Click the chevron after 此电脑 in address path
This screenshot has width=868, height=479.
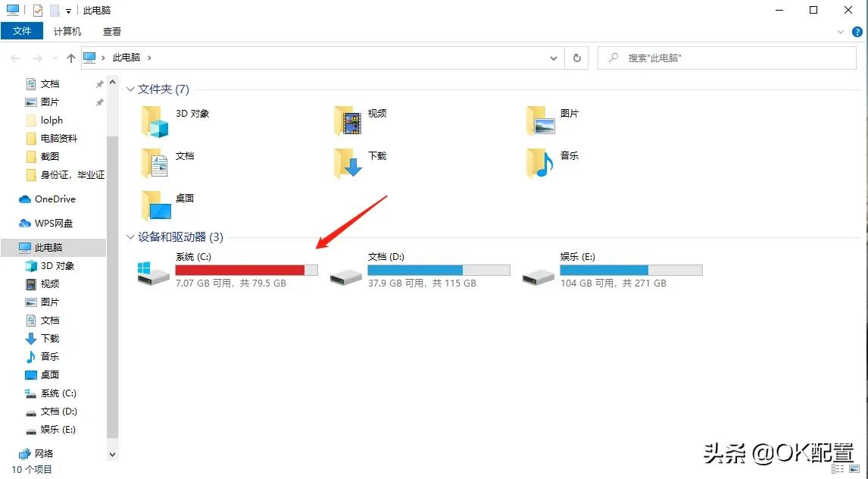pyautogui.click(x=149, y=58)
